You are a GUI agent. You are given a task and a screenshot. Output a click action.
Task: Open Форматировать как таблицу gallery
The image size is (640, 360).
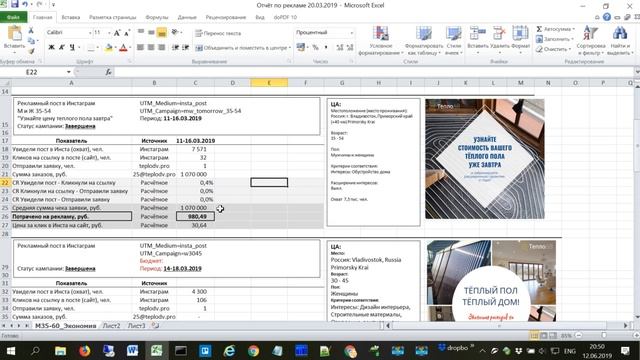[x=424, y=40]
